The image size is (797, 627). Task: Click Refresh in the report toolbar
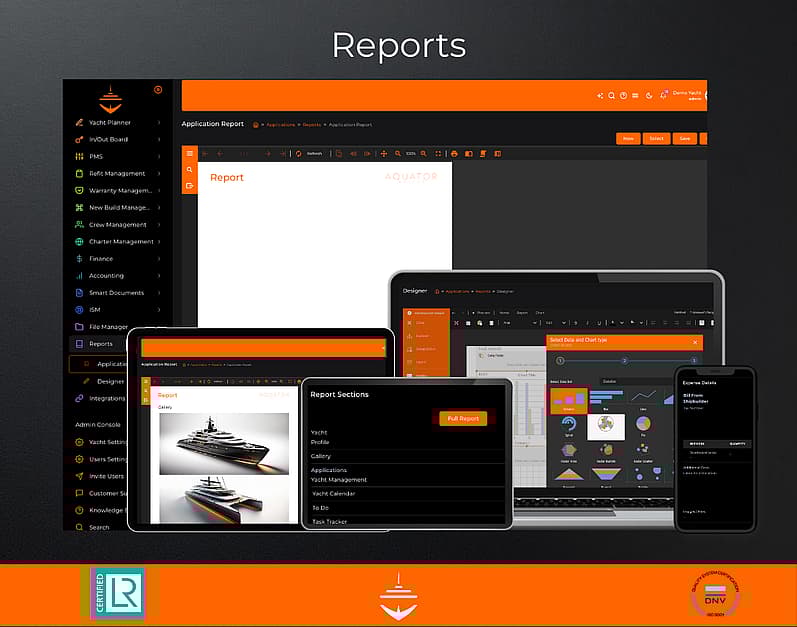[x=309, y=153]
